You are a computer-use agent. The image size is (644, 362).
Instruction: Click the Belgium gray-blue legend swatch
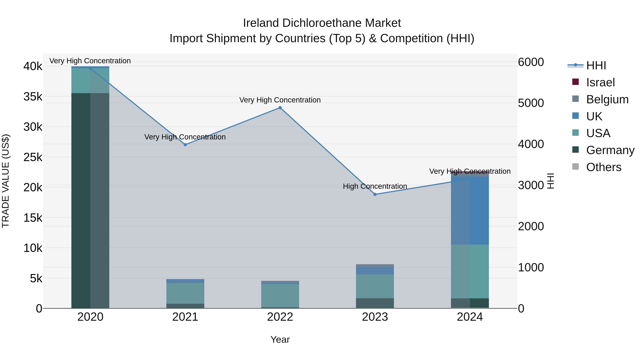575,99
